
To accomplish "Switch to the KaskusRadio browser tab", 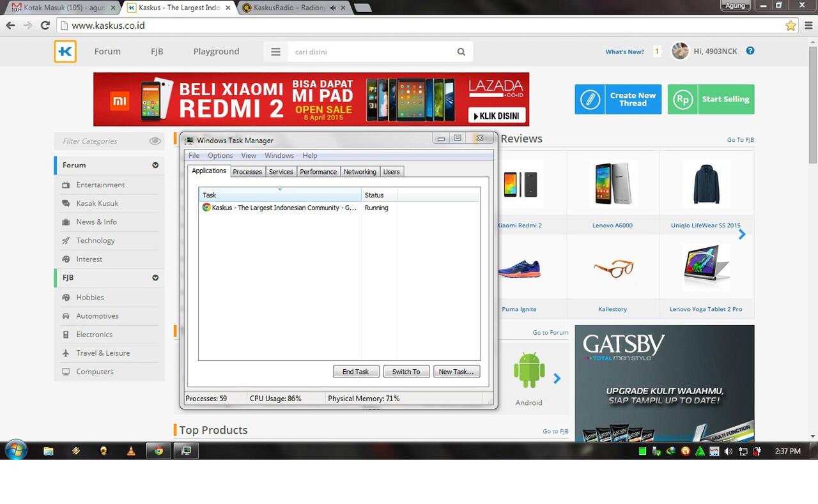I will pos(294,8).
